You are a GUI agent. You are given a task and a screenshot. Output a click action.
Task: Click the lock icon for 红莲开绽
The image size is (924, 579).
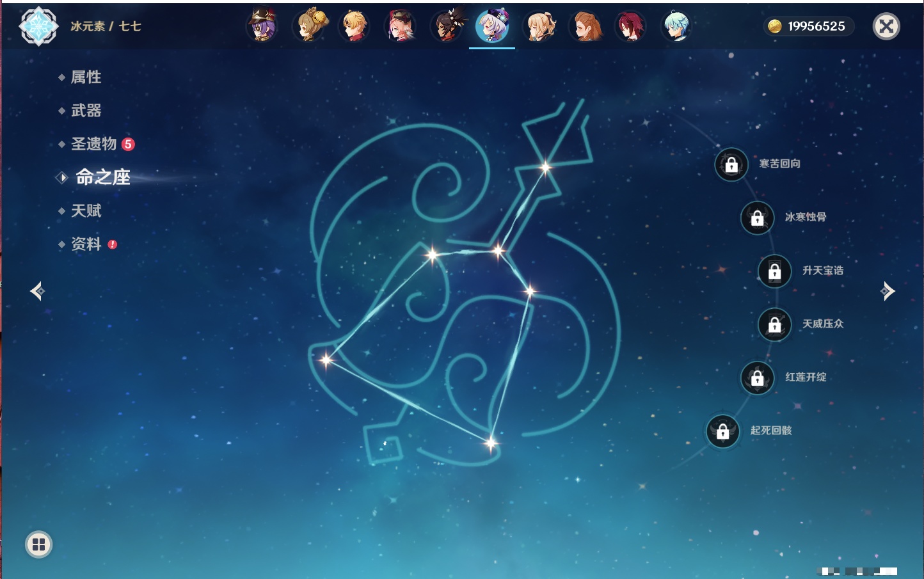[x=757, y=378]
